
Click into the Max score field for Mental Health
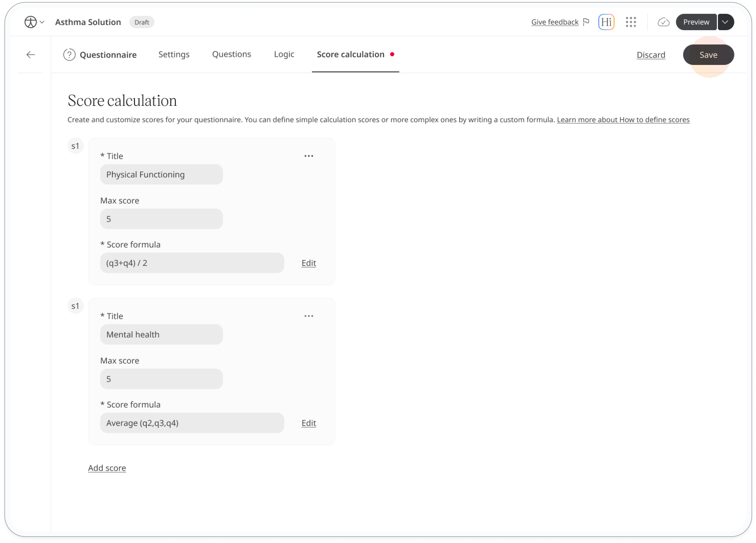point(162,379)
